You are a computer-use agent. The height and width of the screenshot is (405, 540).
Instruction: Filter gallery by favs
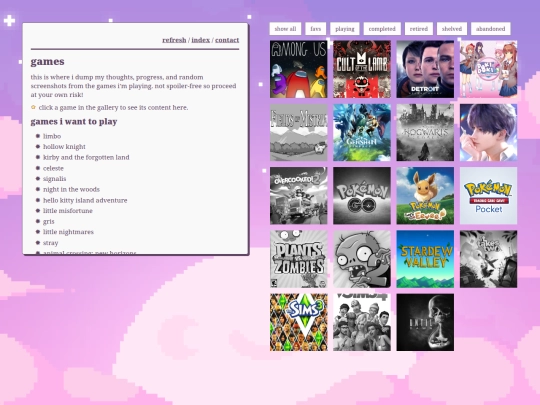[315, 29]
